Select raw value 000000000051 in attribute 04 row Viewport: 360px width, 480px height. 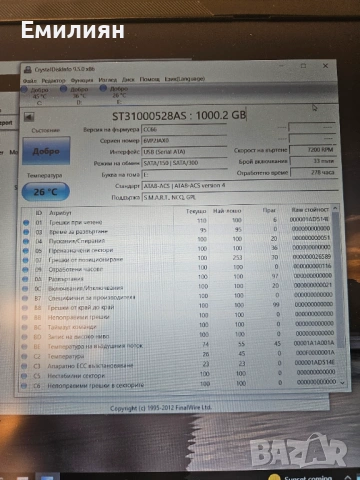coord(311,238)
